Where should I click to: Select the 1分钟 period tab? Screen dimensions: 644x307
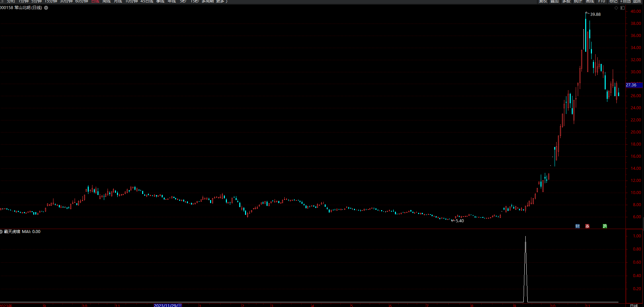tap(24, 1)
